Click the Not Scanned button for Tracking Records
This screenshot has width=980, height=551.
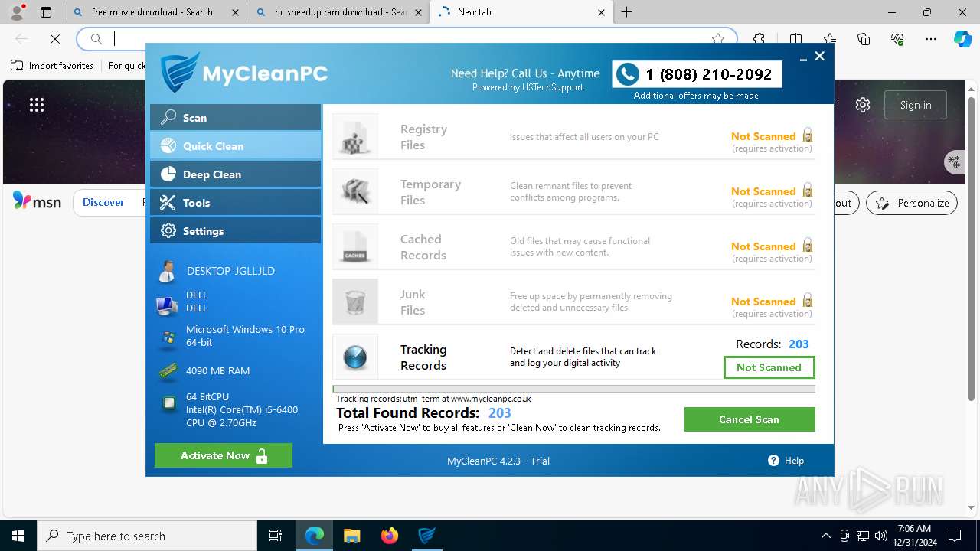point(769,367)
